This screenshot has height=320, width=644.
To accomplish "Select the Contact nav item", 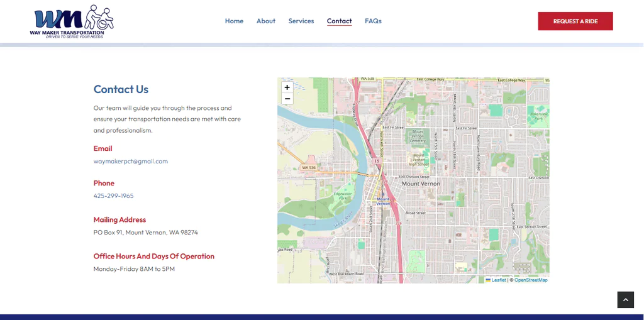I will coord(339,21).
